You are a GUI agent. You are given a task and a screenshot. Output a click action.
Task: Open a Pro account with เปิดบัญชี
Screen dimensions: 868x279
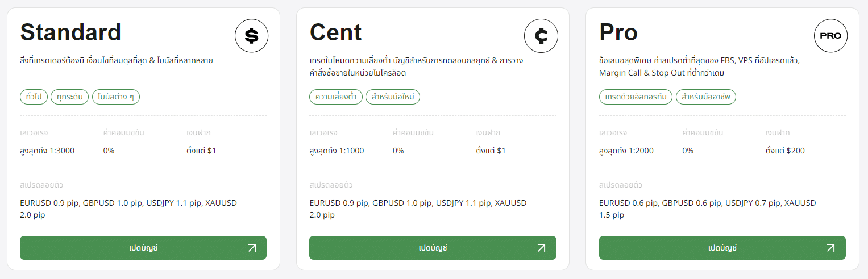[x=722, y=248]
